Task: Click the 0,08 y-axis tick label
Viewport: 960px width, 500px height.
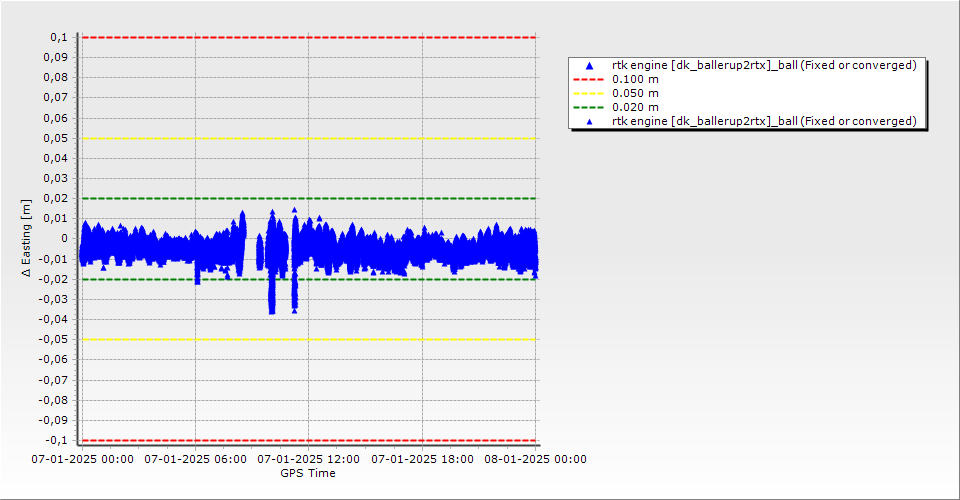Action: coord(56,78)
